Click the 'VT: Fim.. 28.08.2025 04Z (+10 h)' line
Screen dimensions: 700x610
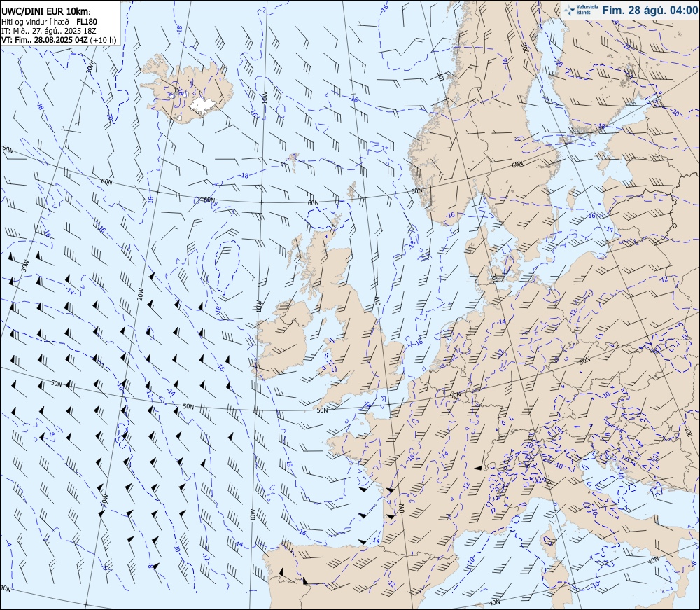pos(59,40)
